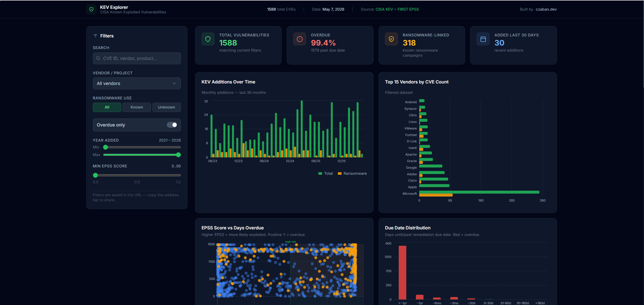Click the Adobe vendor label

(412, 174)
